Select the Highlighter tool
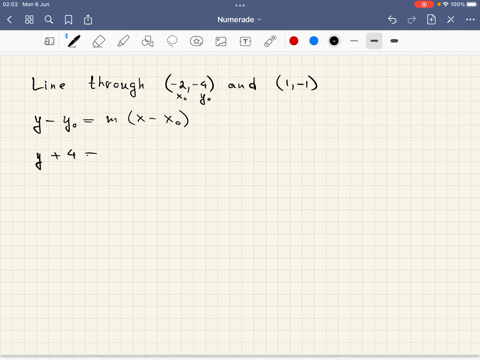480x360 pixels. [123, 41]
